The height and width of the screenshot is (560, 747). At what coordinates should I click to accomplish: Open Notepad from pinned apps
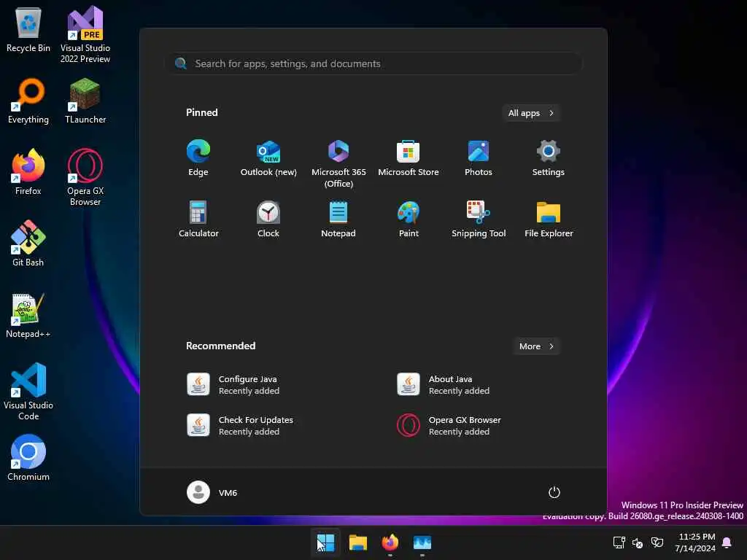[x=338, y=219]
